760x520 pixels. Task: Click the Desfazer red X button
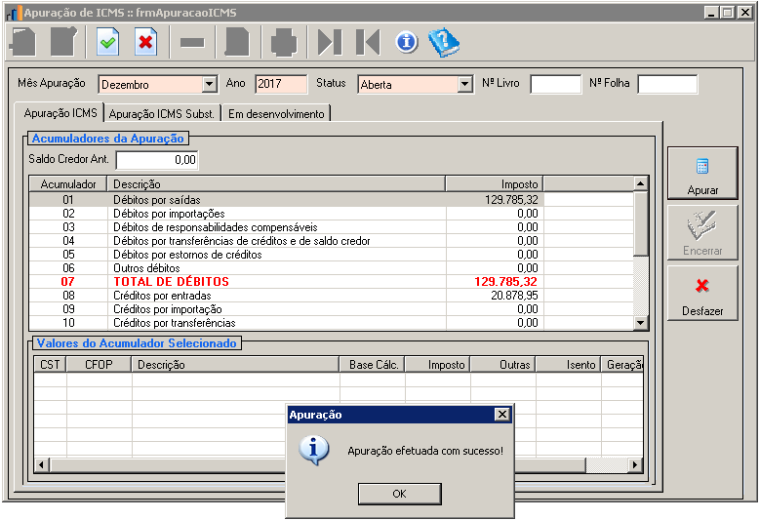[x=702, y=293]
